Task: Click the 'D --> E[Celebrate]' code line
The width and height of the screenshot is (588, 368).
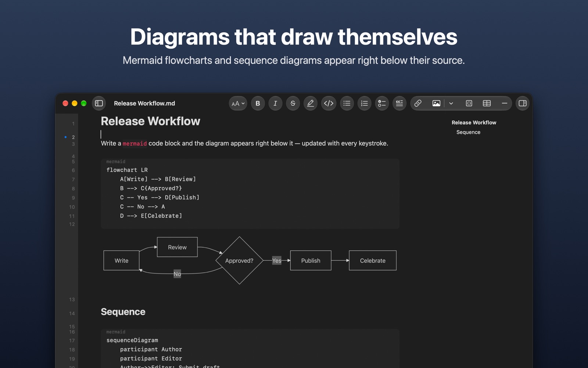Action: click(151, 216)
